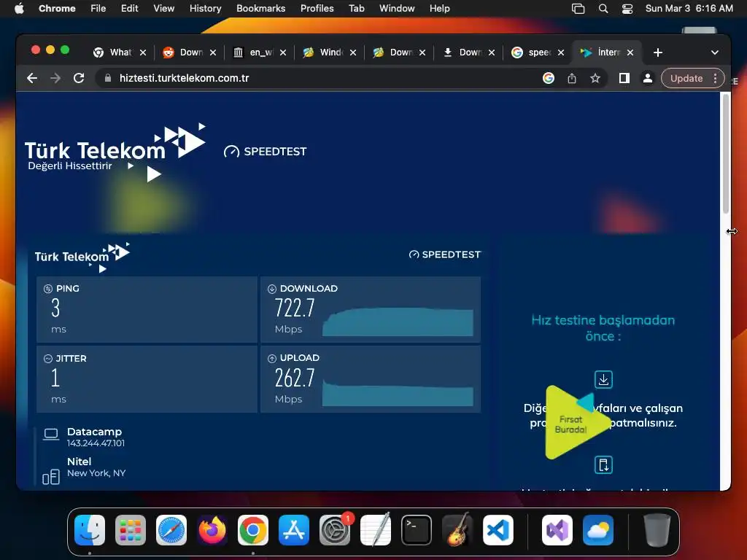Open the History menu

(205, 8)
